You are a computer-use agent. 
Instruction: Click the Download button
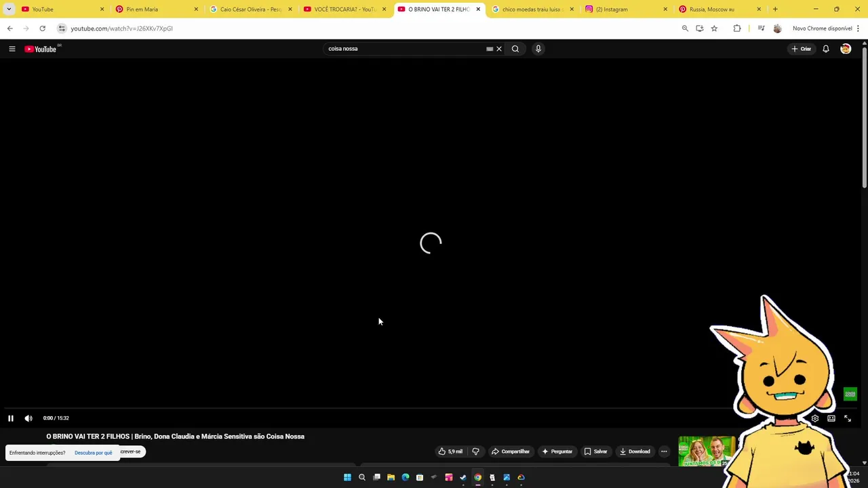[x=635, y=451]
